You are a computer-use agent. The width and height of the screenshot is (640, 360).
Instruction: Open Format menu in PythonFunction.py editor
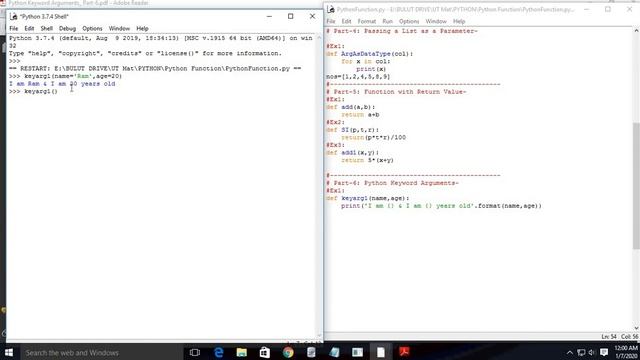click(367, 21)
